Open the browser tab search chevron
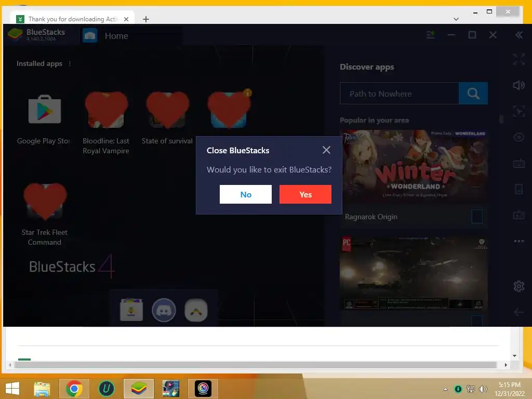The image size is (532, 399). coord(456,19)
